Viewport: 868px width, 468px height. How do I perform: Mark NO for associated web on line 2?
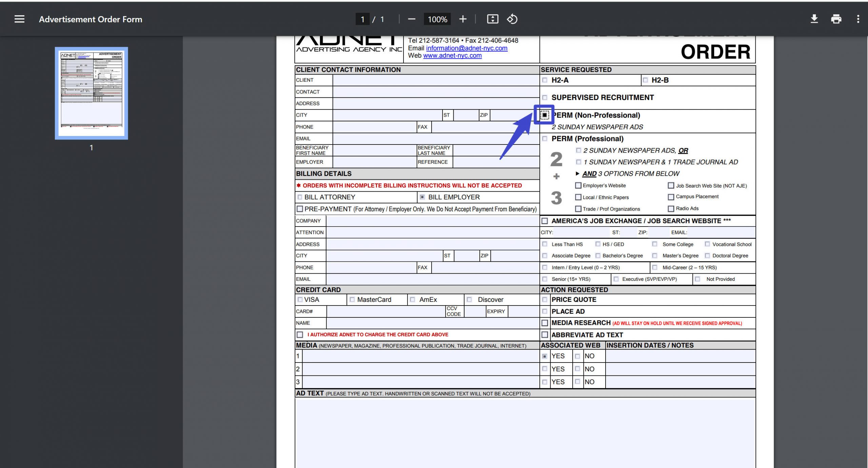pos(578,369)
